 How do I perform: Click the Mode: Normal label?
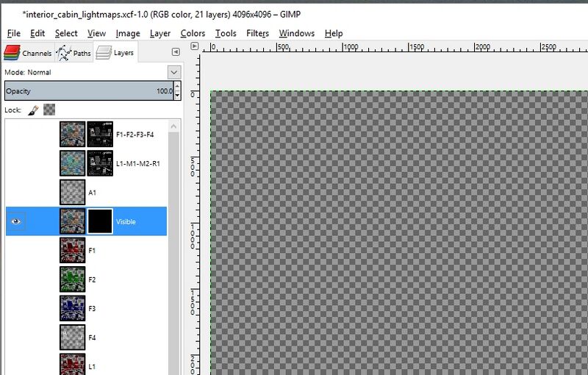[28, 72]
